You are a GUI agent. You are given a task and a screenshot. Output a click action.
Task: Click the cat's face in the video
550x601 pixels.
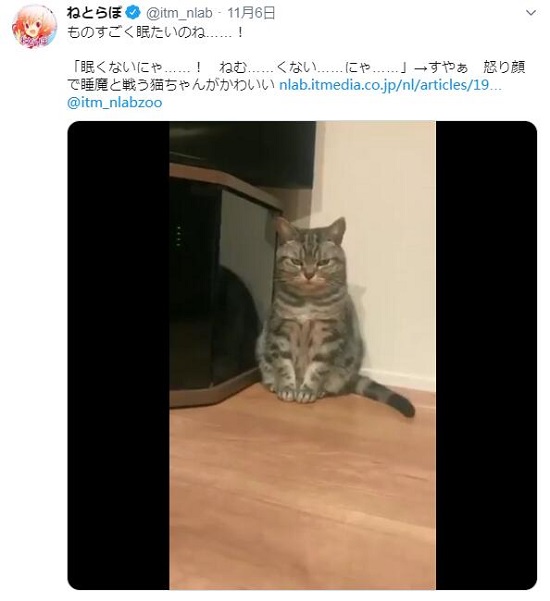tap(310, 259)
